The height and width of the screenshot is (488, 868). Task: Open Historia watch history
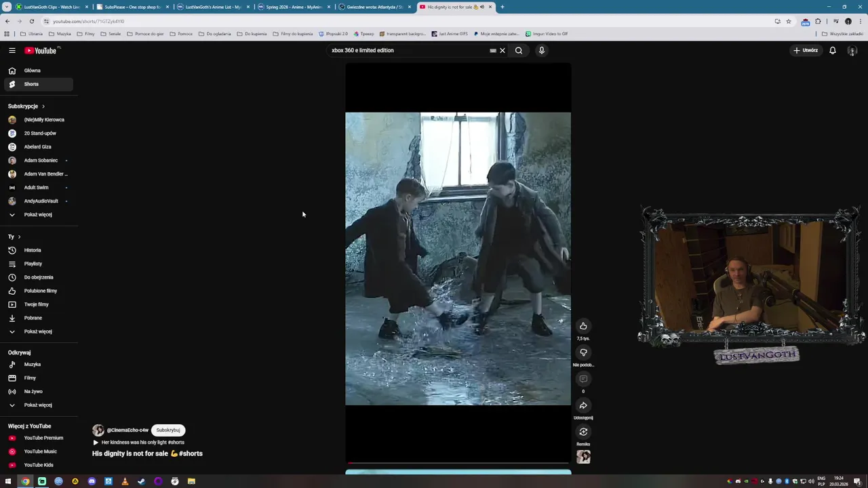(x=37, y=250)
